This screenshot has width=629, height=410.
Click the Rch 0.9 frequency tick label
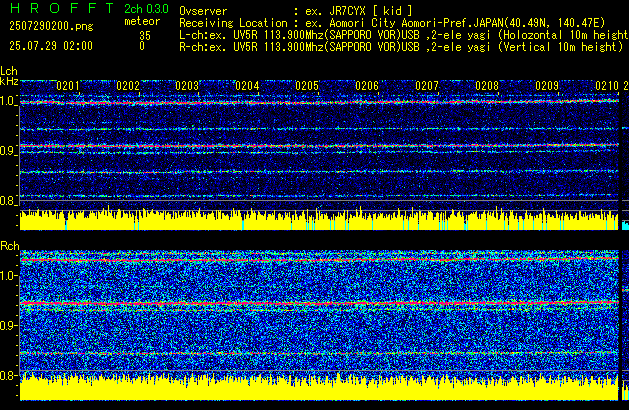8,325
